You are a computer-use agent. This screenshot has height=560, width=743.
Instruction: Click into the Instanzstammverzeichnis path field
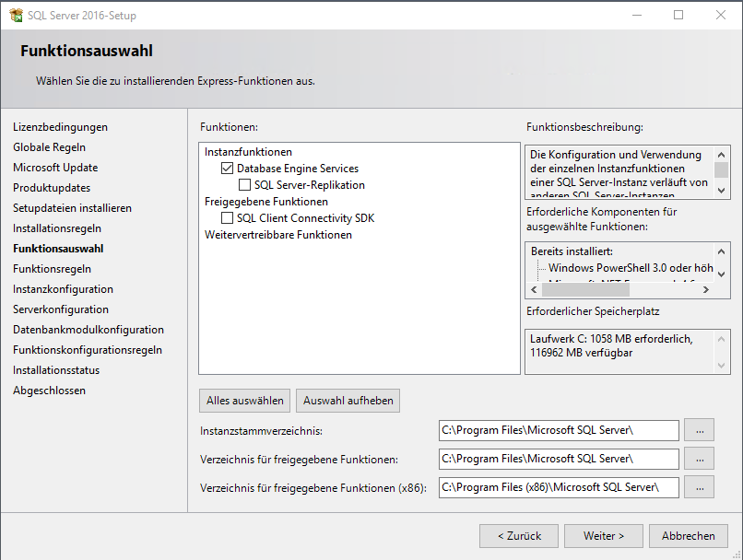click(x=559, y=430)
